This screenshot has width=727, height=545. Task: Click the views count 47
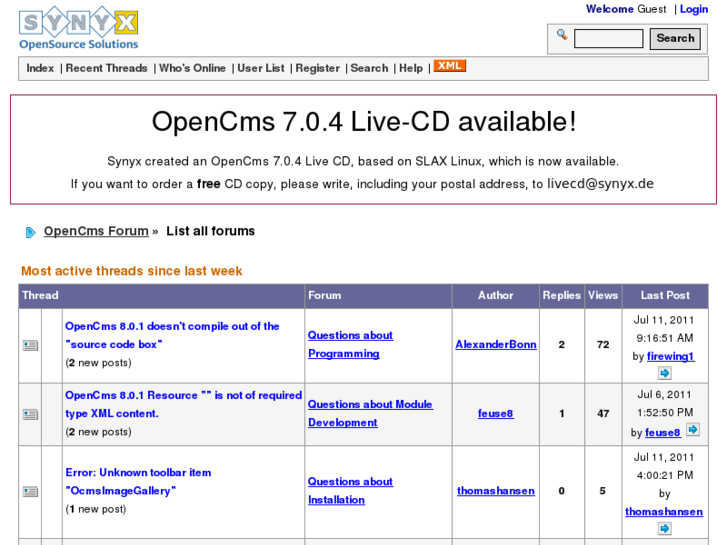coord(603,414)
